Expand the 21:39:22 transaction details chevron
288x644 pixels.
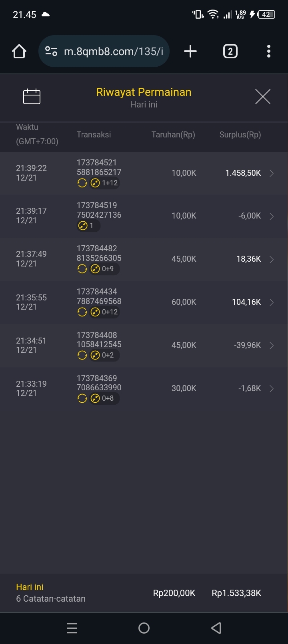272,173
